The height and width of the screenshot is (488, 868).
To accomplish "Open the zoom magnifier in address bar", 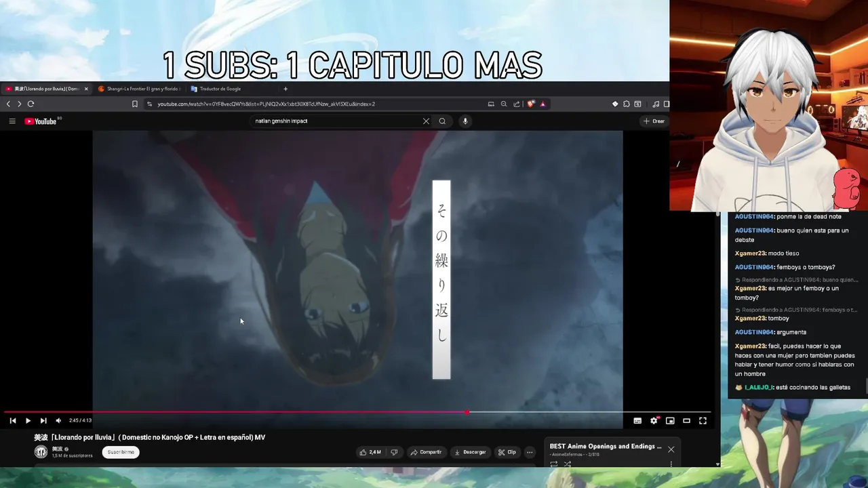I will tap(504, 104).
